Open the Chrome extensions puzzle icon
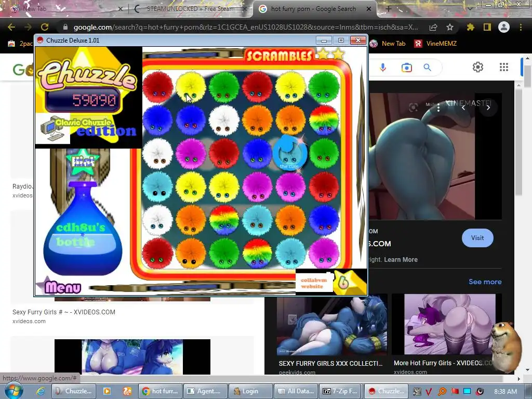Viewport: 532px width, 399px height. (x=471, y=27)
